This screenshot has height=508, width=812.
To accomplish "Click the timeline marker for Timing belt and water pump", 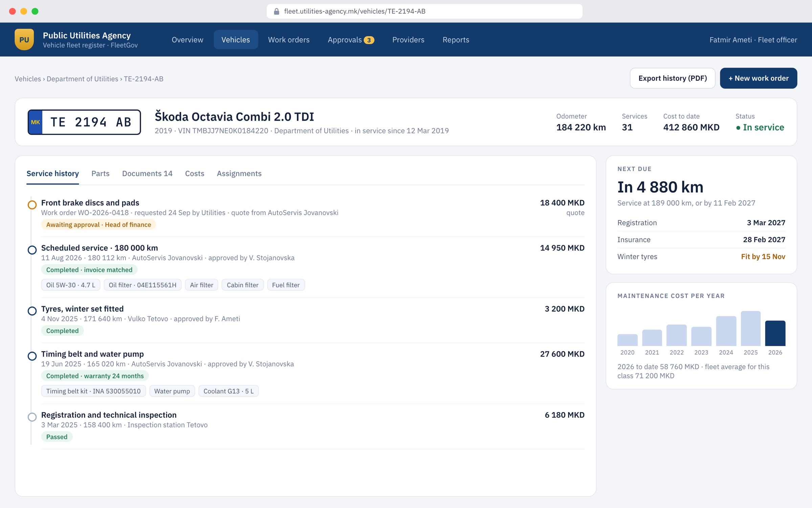I will pyautogui.click(x=32, y=356).
